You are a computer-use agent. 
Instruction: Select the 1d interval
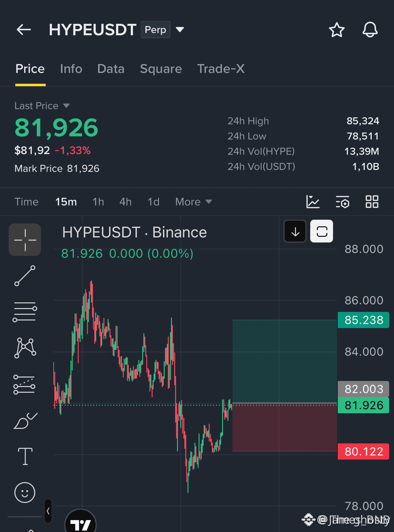(x=153, y=202)
